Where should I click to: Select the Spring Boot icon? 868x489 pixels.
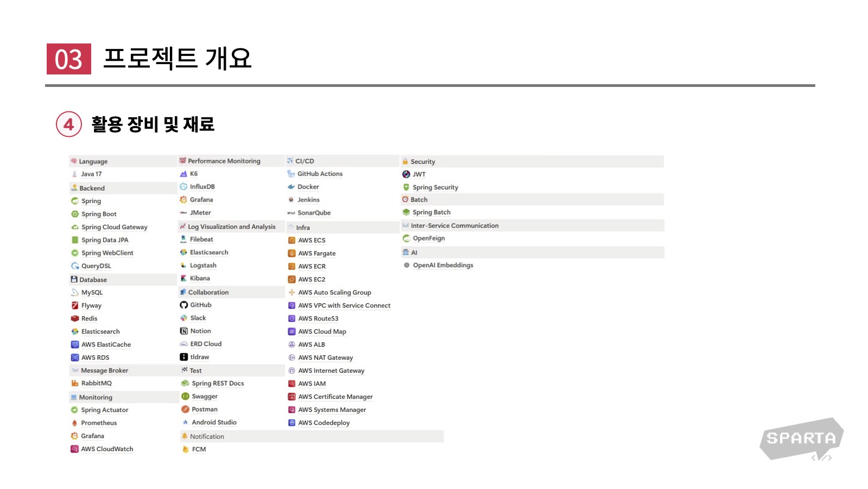point(75,214)
